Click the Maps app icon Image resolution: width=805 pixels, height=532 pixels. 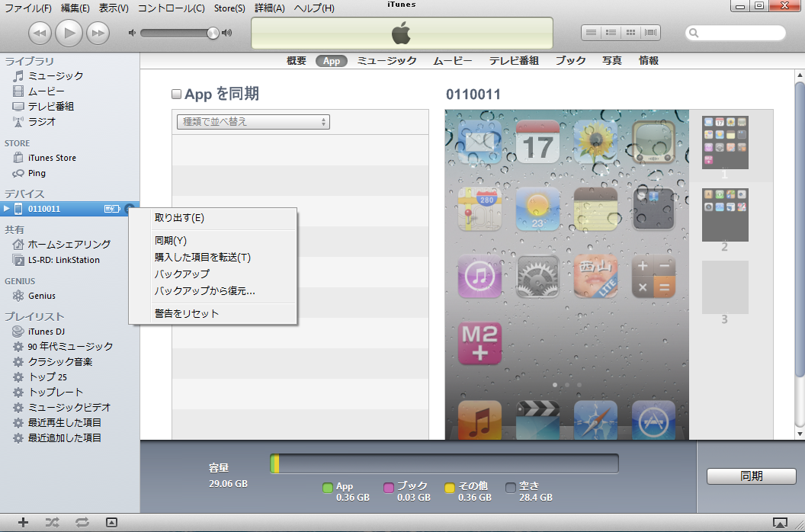(x=479, y=209)
